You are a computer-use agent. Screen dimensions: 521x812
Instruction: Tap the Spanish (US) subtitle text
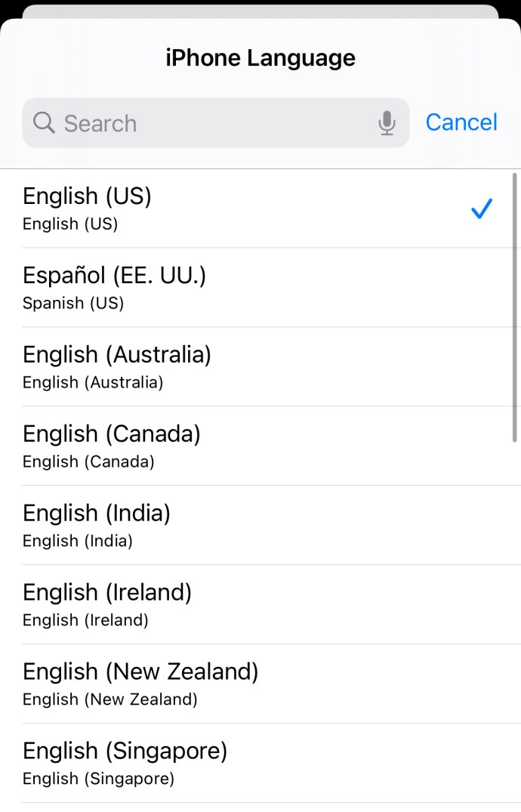tap(73, 304)
